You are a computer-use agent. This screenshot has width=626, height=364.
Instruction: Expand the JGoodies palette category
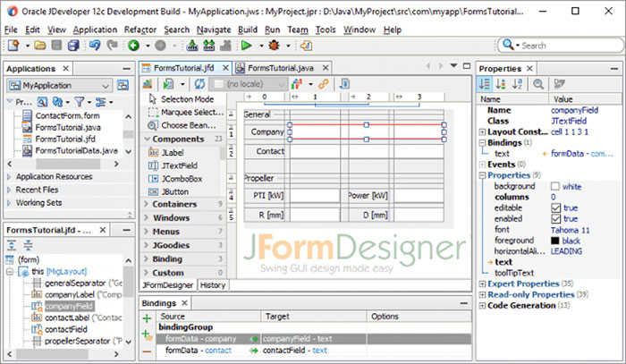(x=147, y=245)
